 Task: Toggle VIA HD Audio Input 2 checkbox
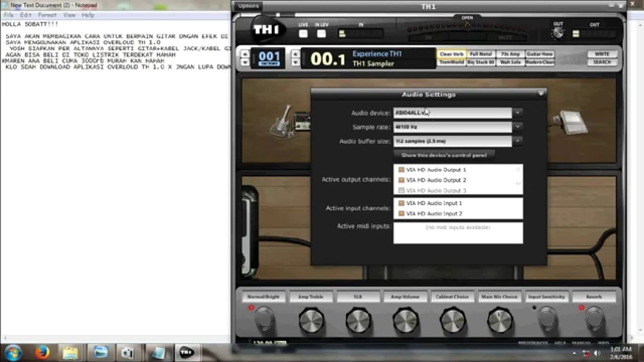point(401,214)
